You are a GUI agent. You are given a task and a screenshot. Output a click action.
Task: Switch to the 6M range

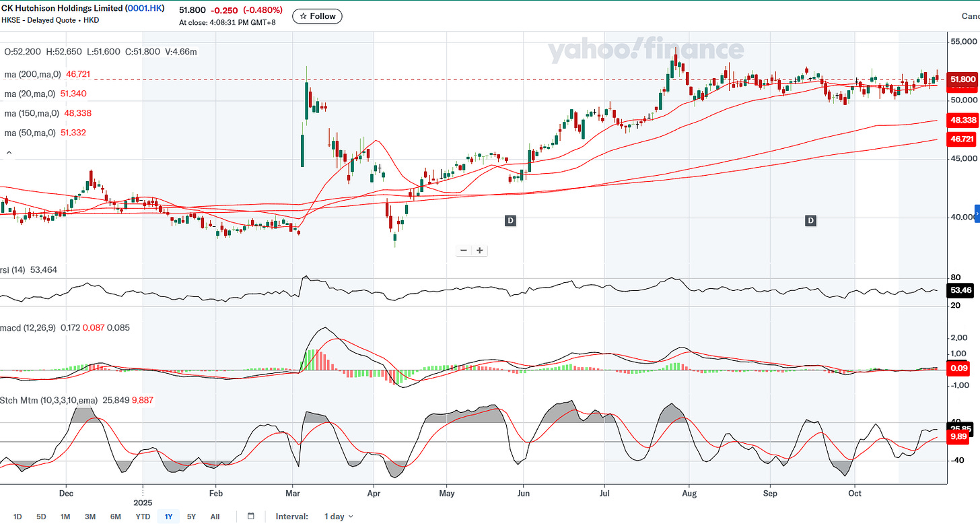click(116, 517)
